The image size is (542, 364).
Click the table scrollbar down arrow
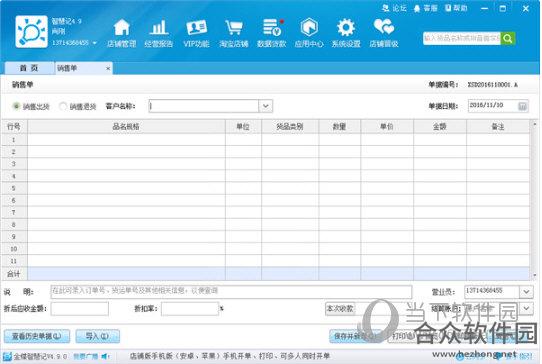click(x=535, y=275)
